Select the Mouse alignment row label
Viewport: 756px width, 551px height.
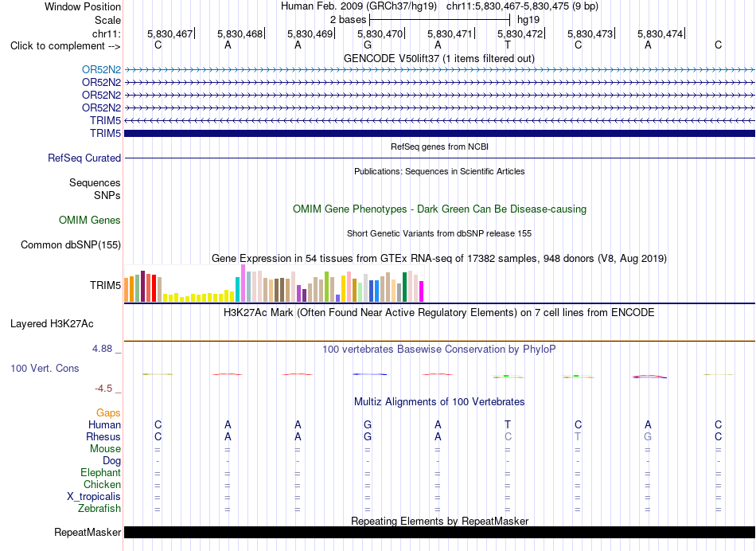(105, 449)
